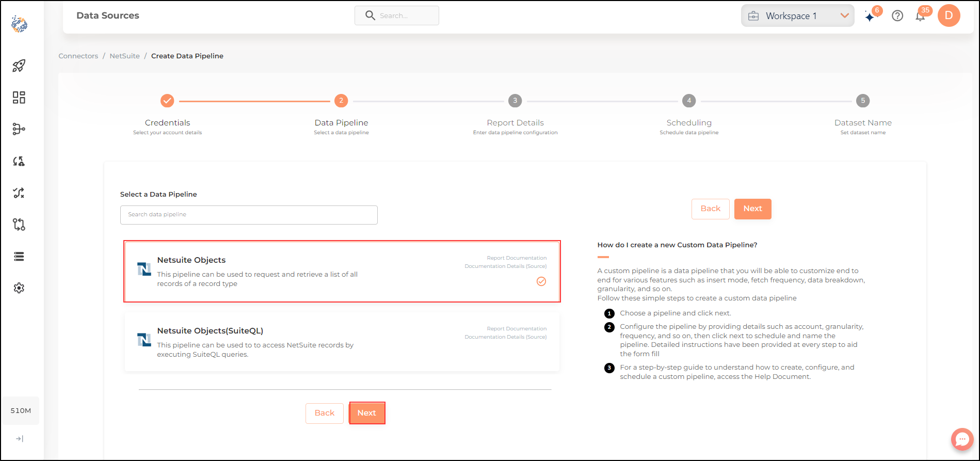
Task: Open the user avatar D menu
Action: tap(949, 15)
